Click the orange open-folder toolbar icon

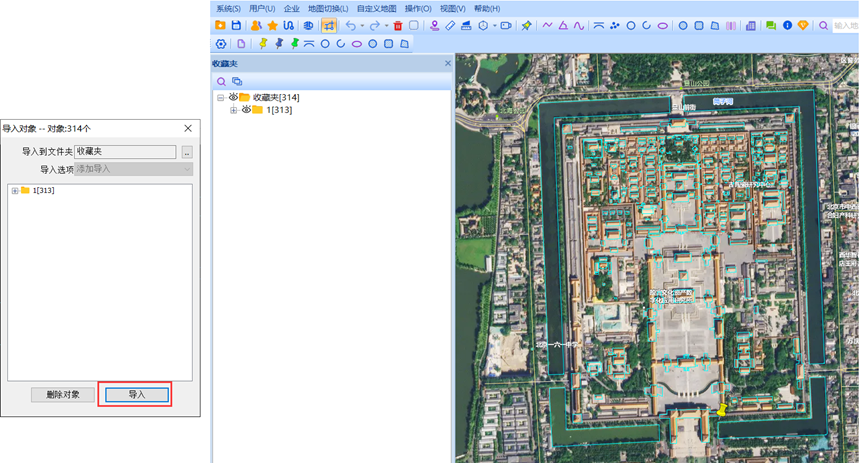pyautogui.click(x=220, y=25)
